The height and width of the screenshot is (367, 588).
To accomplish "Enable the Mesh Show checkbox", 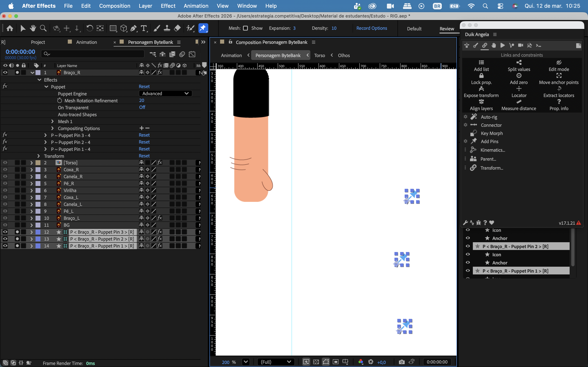I will (x=245, y=28).
